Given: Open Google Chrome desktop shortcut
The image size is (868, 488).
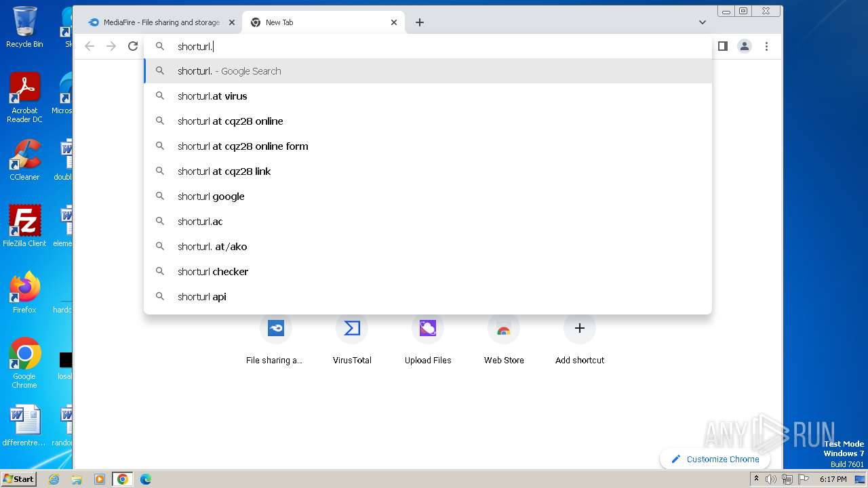Looking at the screenshot, I should click(x=24, y=363).
